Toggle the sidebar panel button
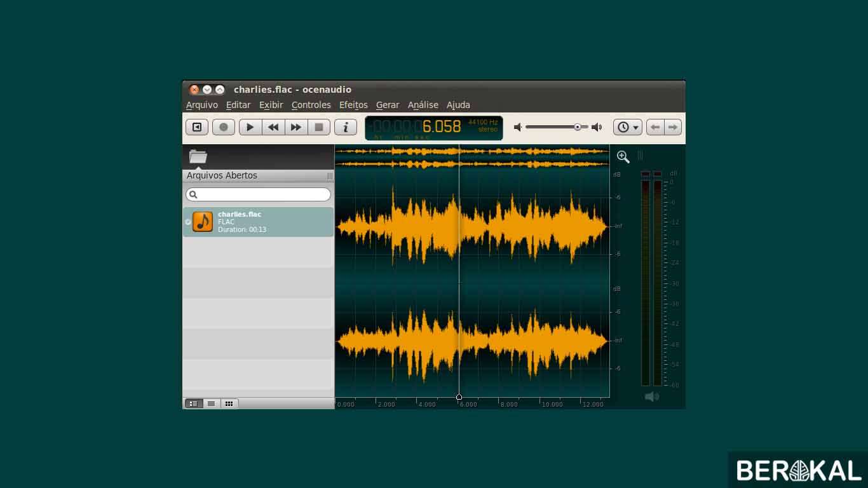 [x=197, y=127]
